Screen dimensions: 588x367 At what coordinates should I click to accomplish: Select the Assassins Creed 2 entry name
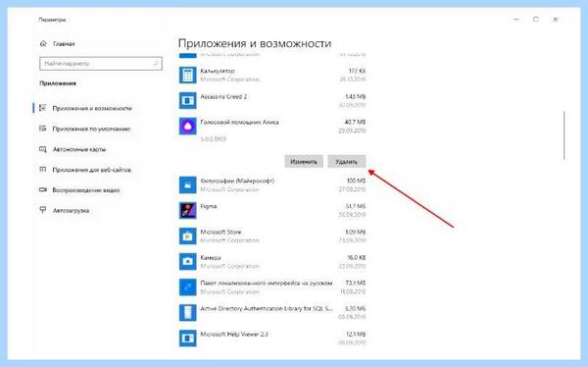point(223,96)
